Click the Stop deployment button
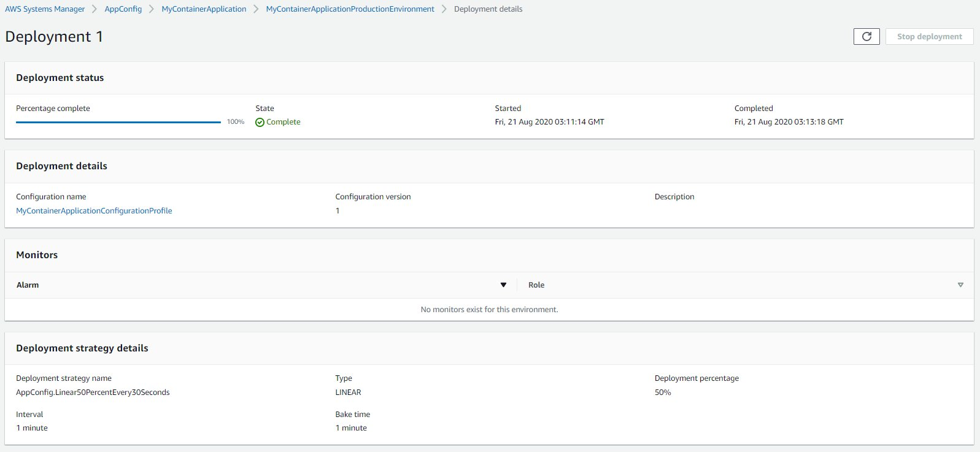 pyautogui.click(x=929, y=36)
